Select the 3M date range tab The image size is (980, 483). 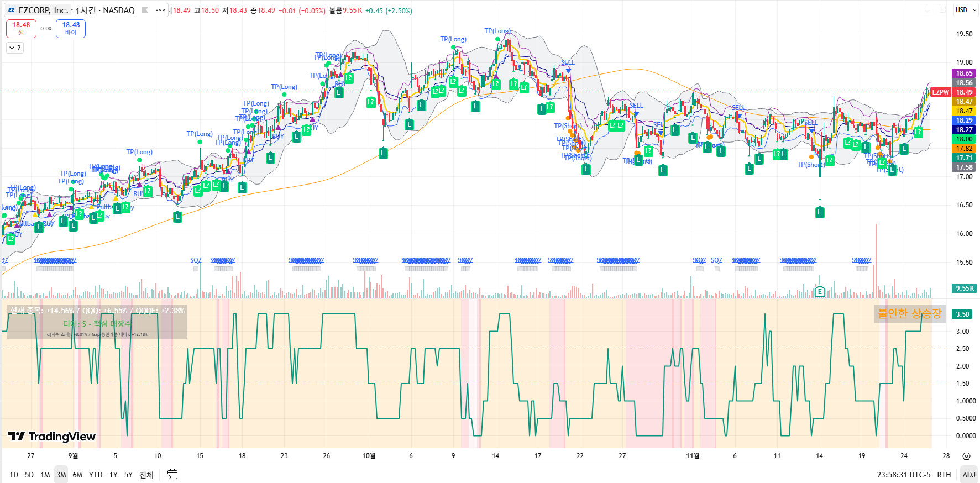point(61,475)
